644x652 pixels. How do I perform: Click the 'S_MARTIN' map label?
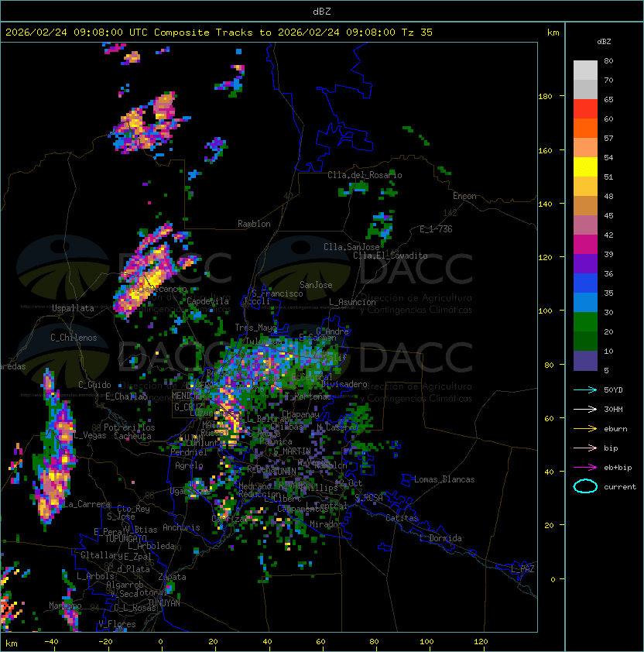tap(292, 451)
